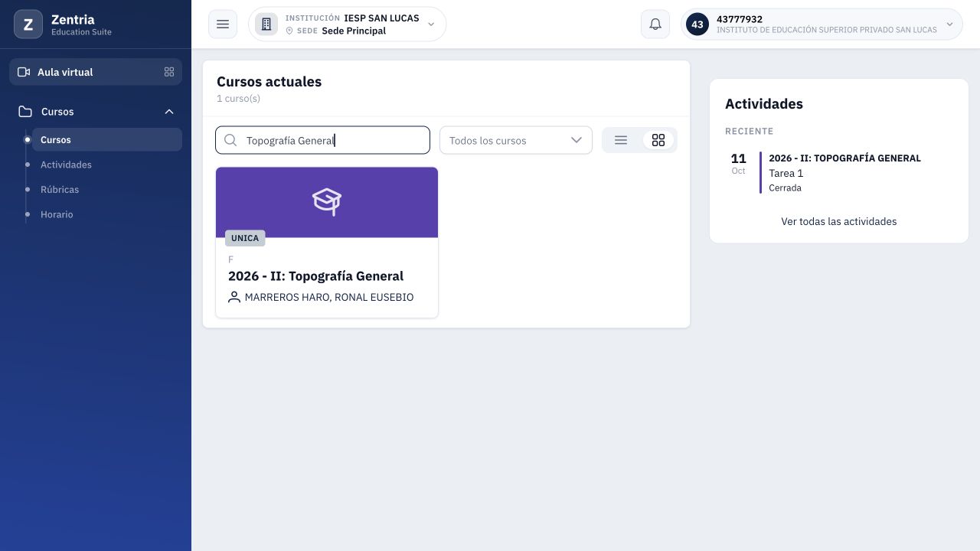Screen dimensions: 980x551
Task: Click the Zentria Z logo icon
Action: pos(28,24)
